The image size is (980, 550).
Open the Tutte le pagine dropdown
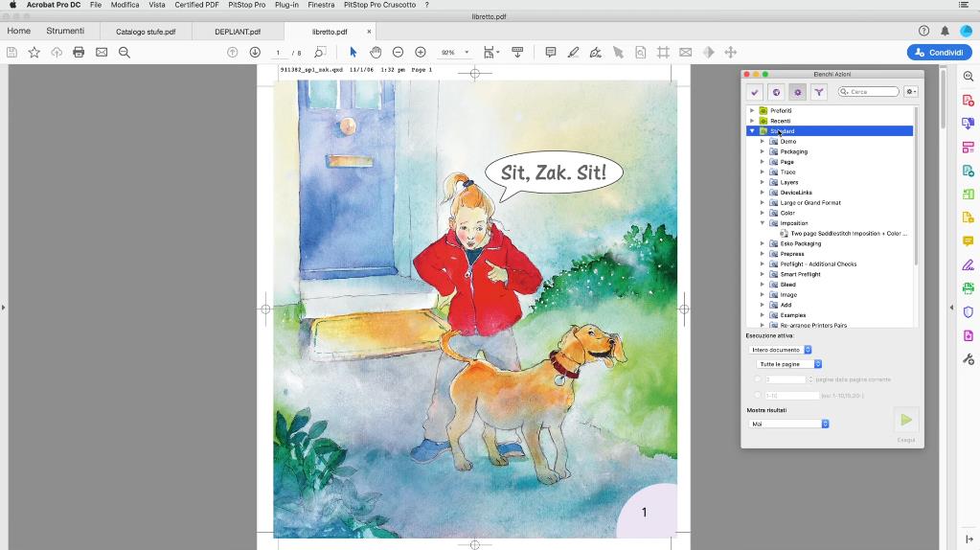coord(788,364)
